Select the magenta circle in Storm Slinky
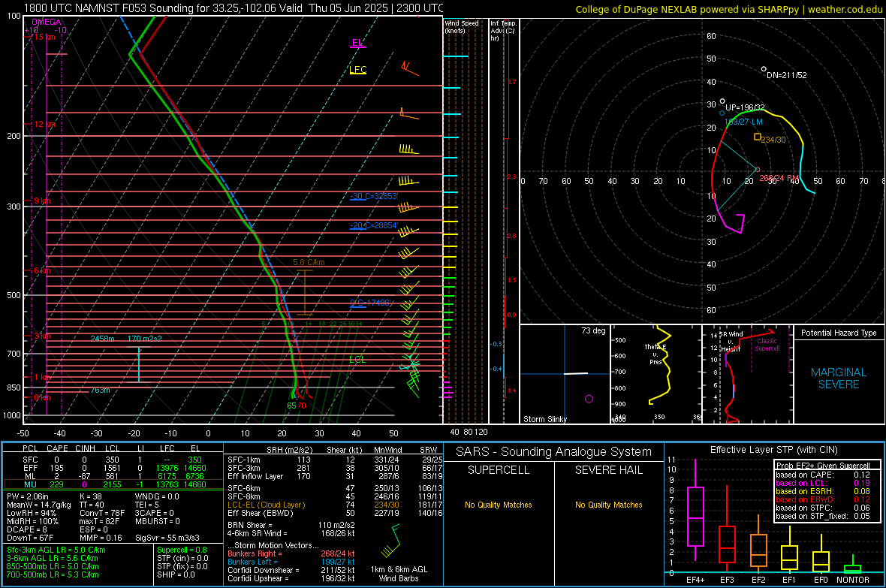Image resolution: width=886 pixels, height=588 pixels. tap(589, 399)
